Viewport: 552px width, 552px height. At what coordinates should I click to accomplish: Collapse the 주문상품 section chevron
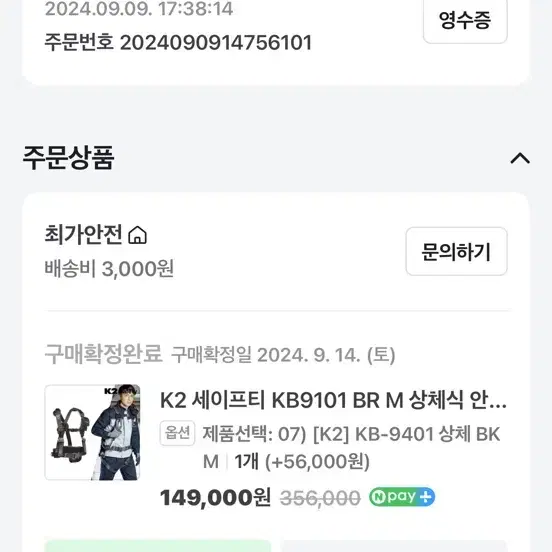[520, 158]
